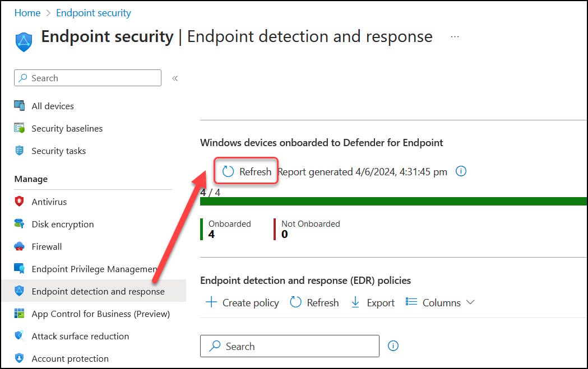Refresh the EDR policies list

314,302
